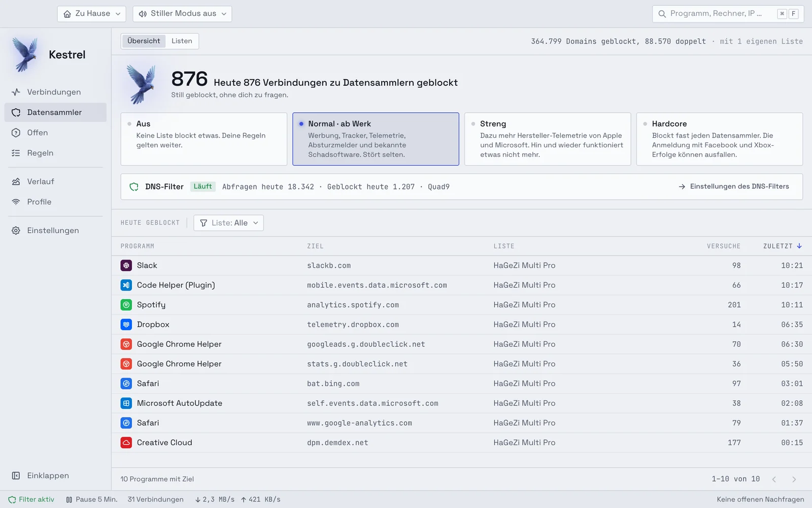This screenshot has height=508, width=812.
Task: Open the Zu Hause profile dropdown
Action: pyautogui.click(x=91, y=14)
